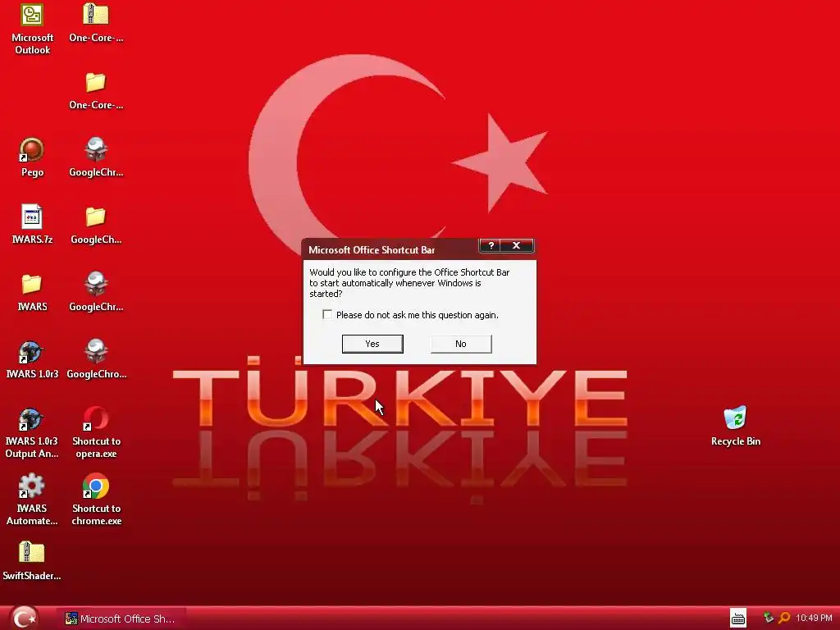Image resolution: width=840 pixels, height=630 pixels.
Task: Click No in the Office Shortcut Bar dialog
Action: pyautogui.click(x=461, y=344)
